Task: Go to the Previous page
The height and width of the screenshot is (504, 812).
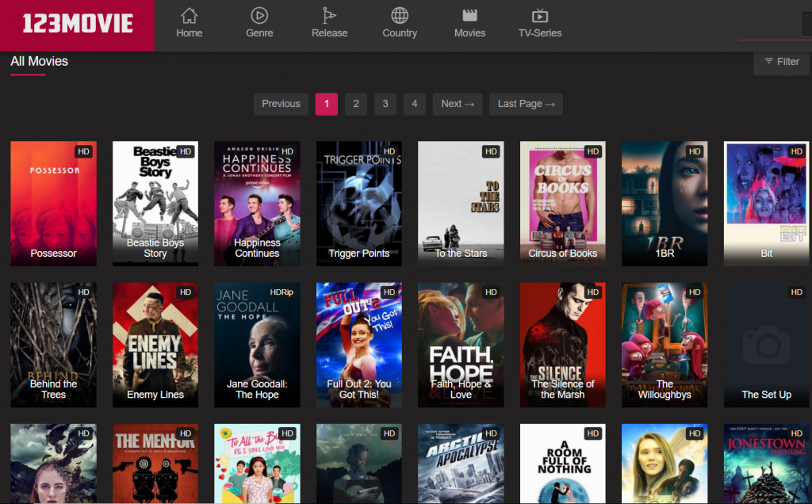Action: tap(281, 104)
